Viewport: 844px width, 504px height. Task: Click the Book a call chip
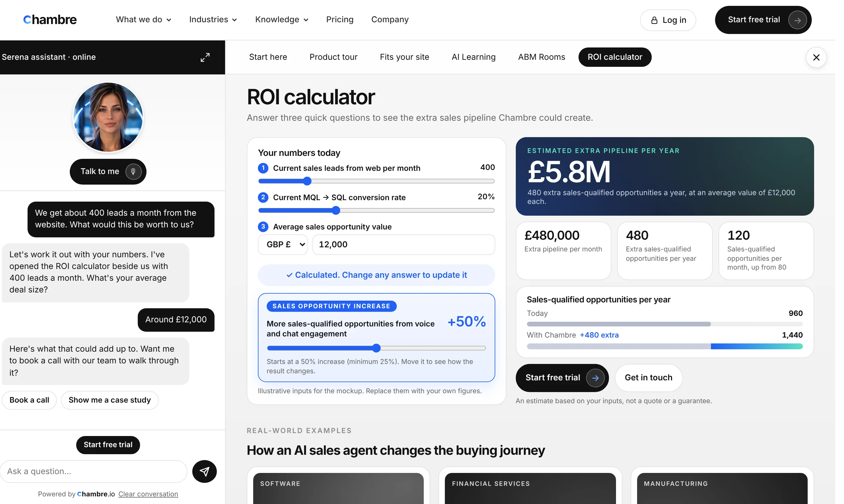coord(29,400)
